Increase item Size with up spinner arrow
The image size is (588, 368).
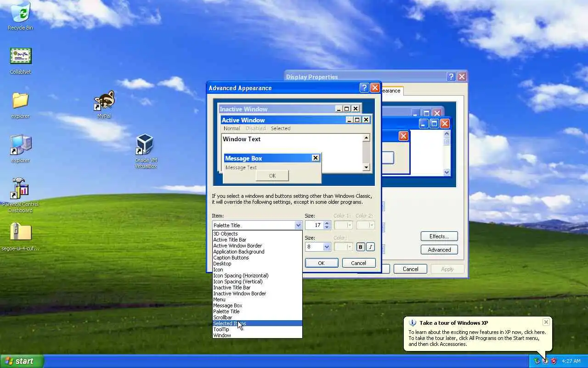point(327,223)
